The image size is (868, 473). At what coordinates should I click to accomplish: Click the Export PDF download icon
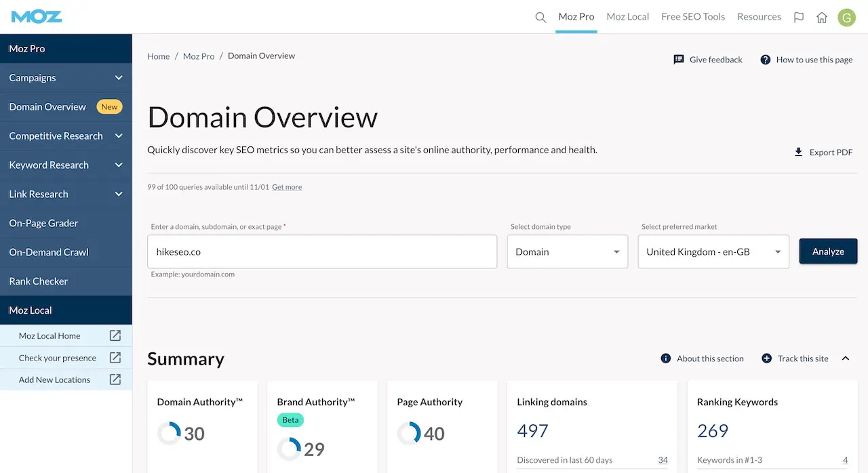(799, 152)
